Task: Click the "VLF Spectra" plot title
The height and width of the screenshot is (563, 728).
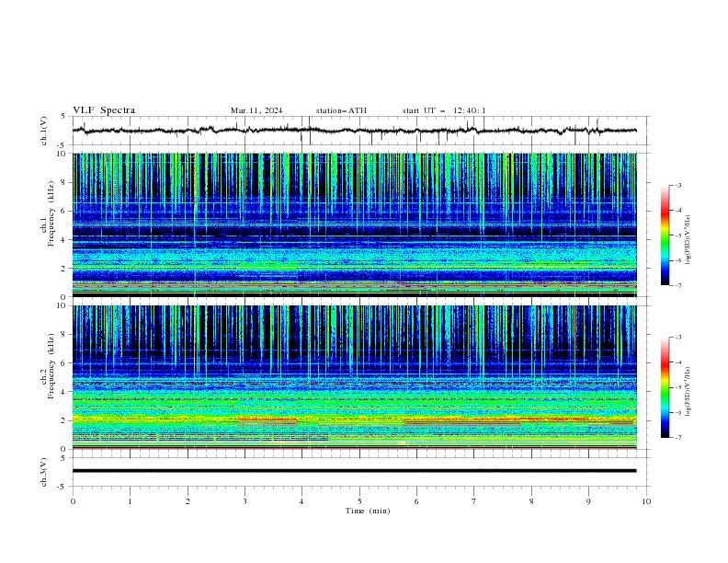Action: pyautogui.click(x=104, y=110)
